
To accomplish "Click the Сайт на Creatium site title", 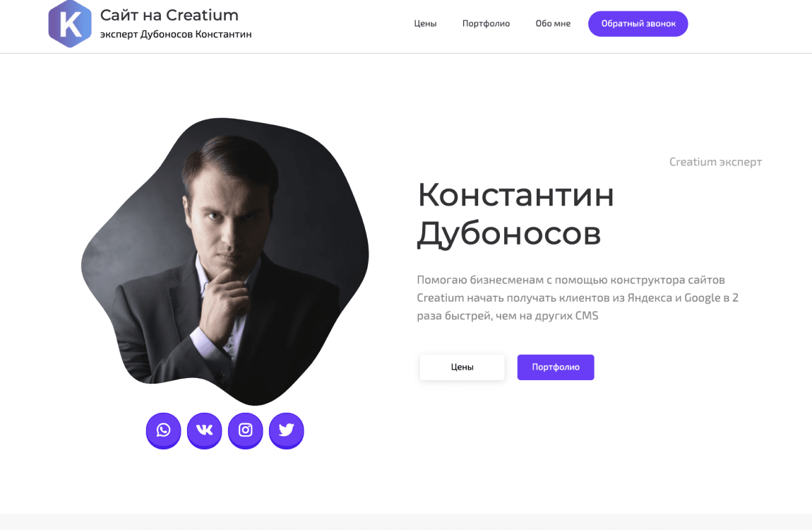I will click(x=169, y=15).
